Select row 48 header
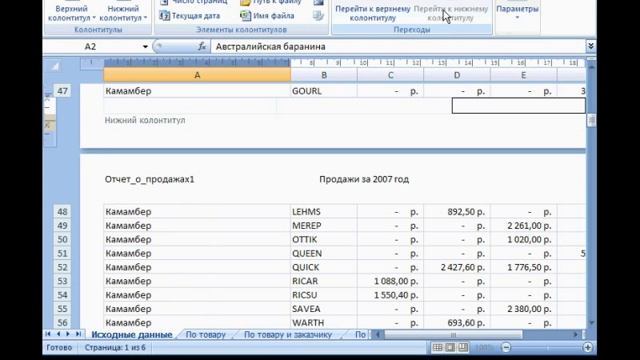 coord(62,211)
